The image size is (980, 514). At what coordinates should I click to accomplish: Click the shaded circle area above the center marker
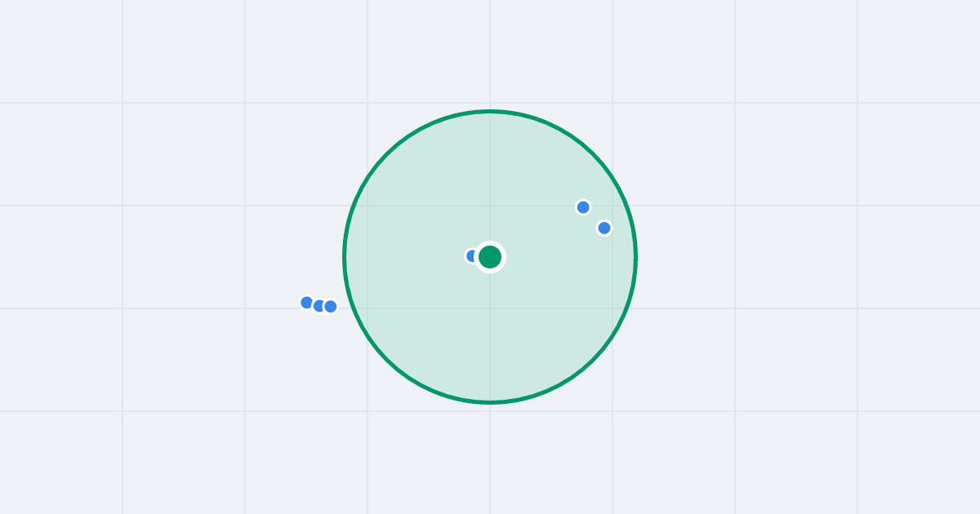click(x=490, y=179)
